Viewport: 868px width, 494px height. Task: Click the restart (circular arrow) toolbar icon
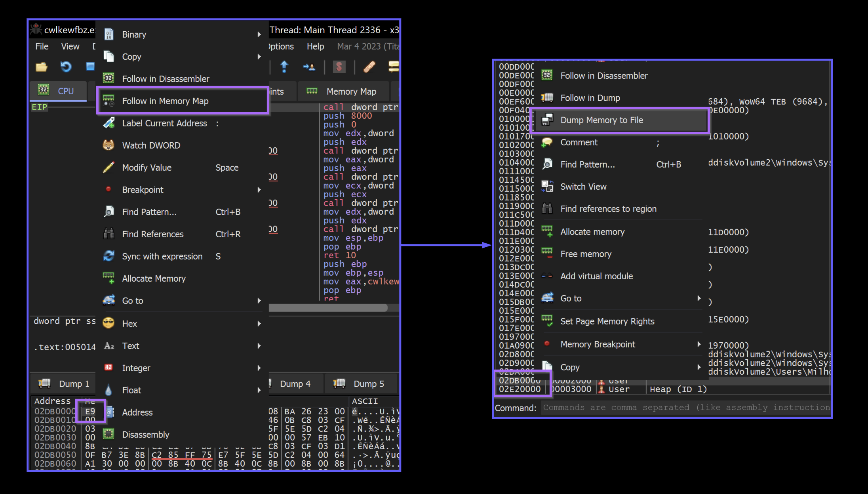[66, 67]
